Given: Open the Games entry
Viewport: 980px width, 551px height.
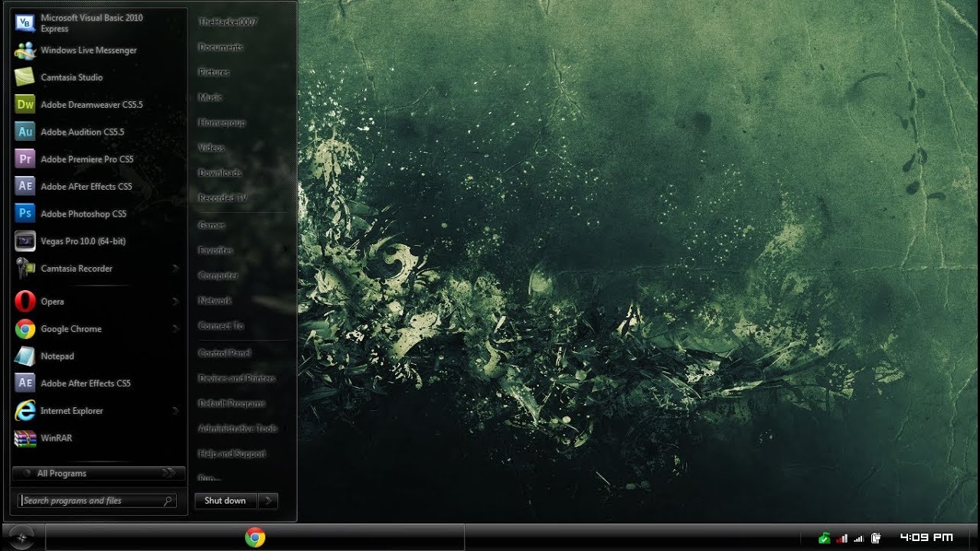Looking at the screenshot, I should pos(211,226).
